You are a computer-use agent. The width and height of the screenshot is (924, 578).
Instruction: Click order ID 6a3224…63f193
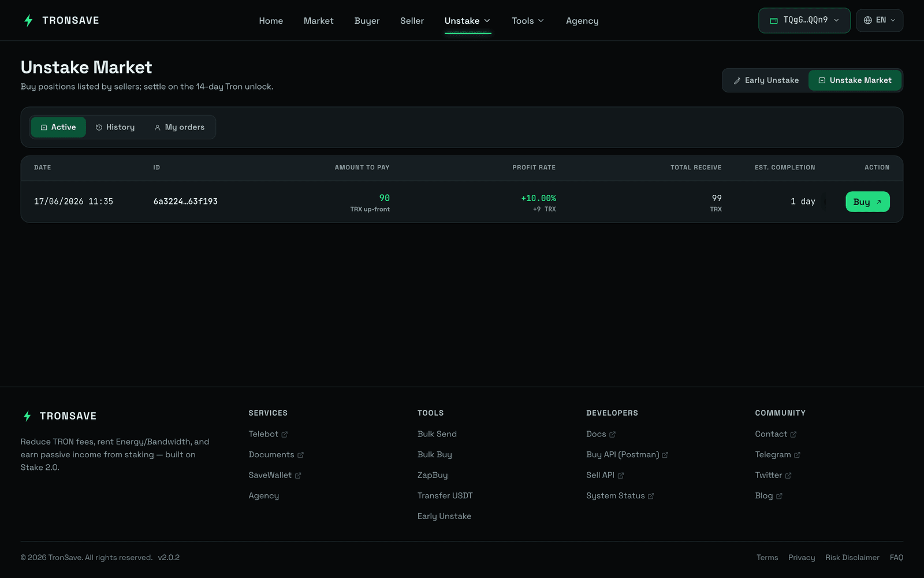(x=185, y=202)
